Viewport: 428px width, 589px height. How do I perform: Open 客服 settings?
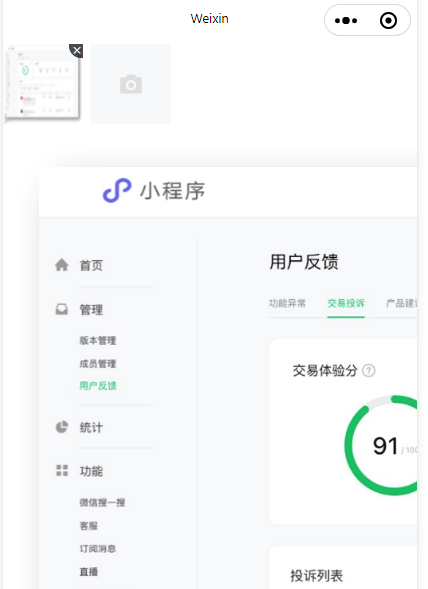[x=89, y=526]
